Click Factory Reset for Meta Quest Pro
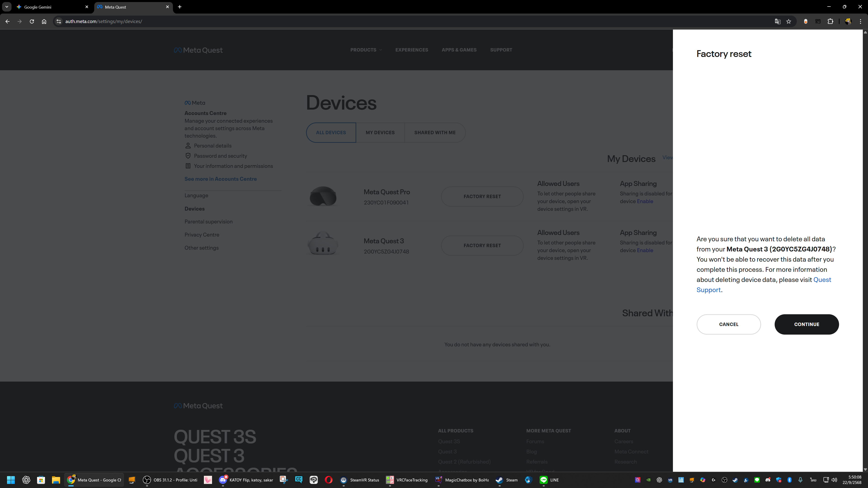Screen dimensions: 868x488 click(x=482, y=196)
